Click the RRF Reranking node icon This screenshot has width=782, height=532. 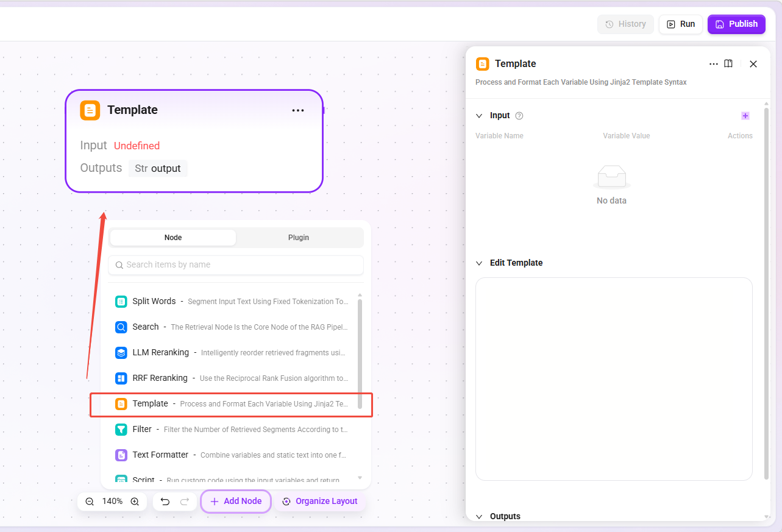121,378
